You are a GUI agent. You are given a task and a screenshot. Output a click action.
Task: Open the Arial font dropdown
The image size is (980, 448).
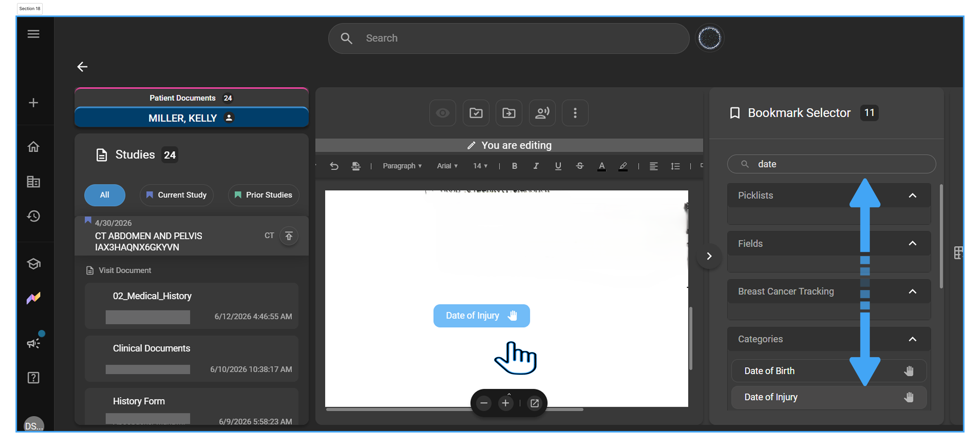pyautogui.click(x=447, y=166)
